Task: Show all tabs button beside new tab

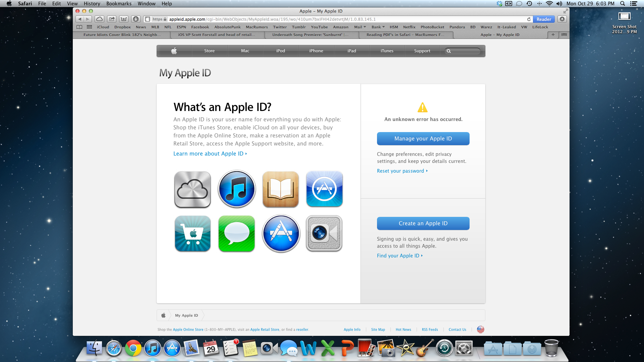Action: 564,35
